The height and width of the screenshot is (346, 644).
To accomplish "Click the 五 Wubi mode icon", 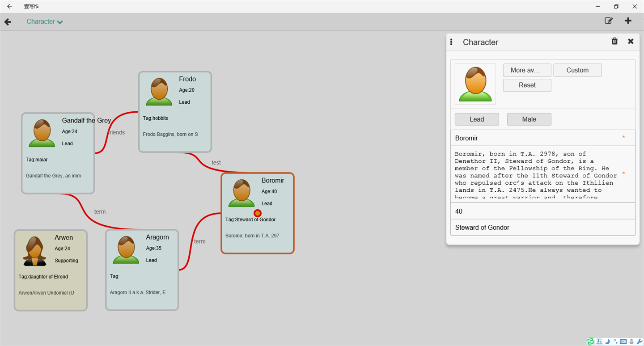I will [599, 342].
